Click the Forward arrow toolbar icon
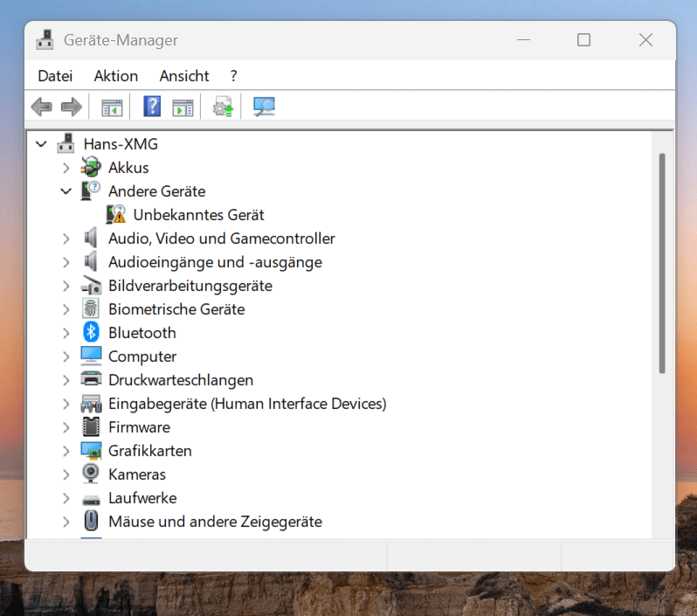Image resolution: width=697 pixels, height=616 pixels. point(72,107)
